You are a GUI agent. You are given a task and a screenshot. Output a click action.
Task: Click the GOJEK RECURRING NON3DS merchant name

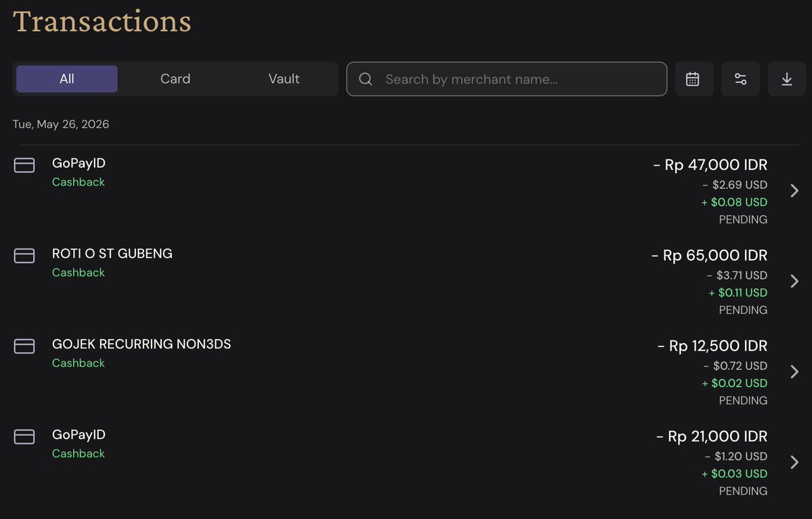tap(141, 344)
